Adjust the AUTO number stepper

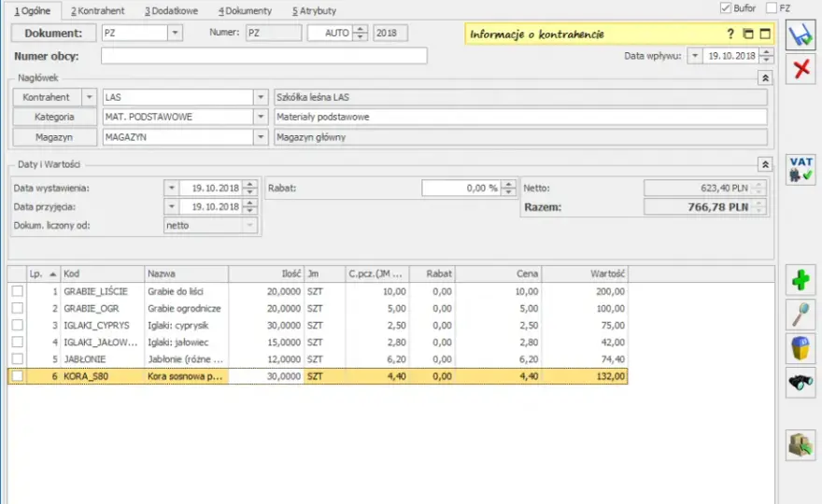coord(361,33)
